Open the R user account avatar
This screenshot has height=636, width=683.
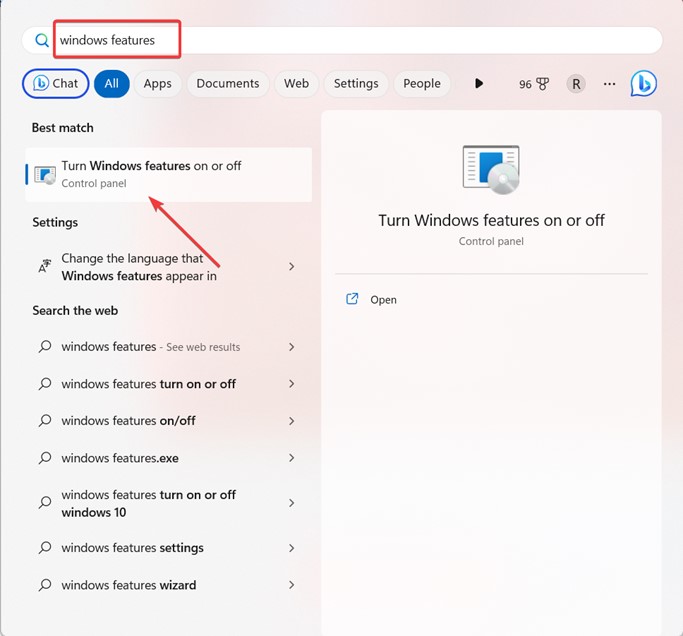(x=576, y=84)
